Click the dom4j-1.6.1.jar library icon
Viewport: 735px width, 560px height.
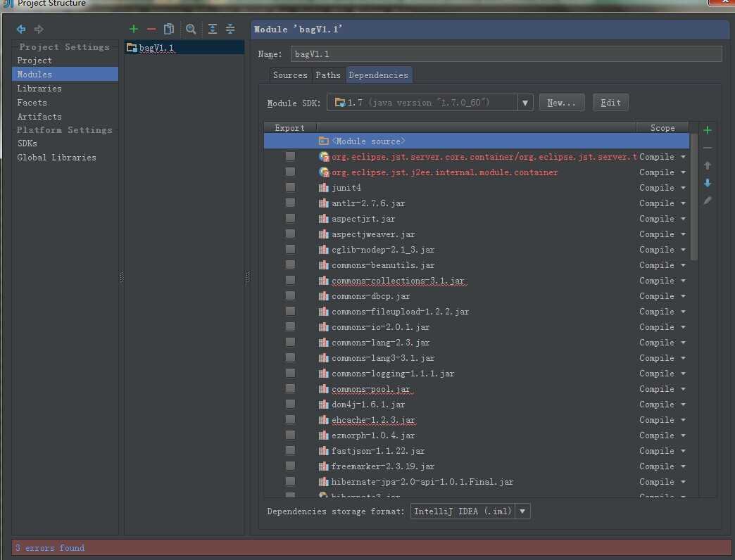(x=323, y=405)
